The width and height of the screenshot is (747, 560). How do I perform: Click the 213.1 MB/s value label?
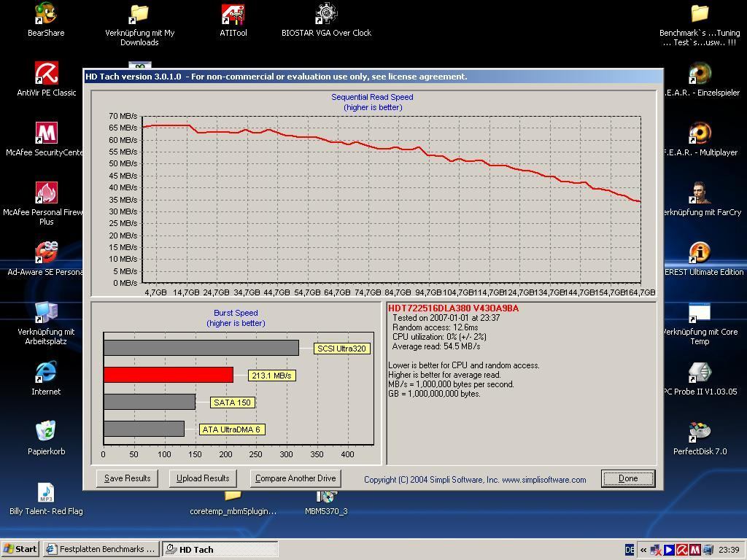point(271,376)
